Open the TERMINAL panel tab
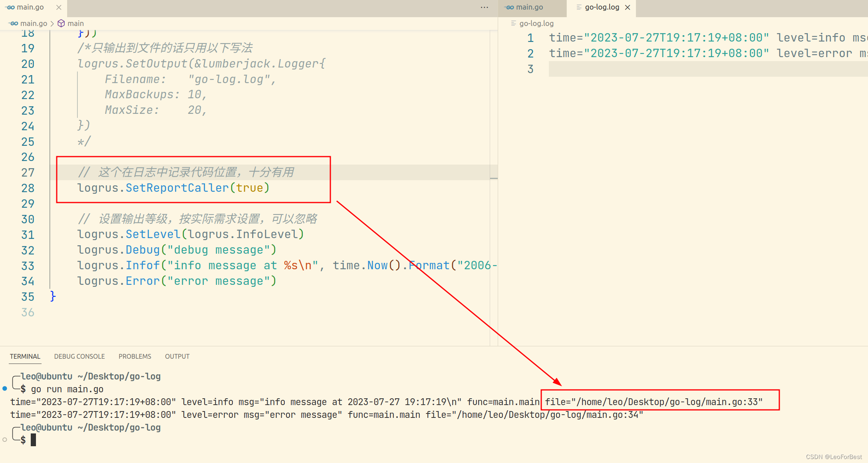 (x=25, y=356)
